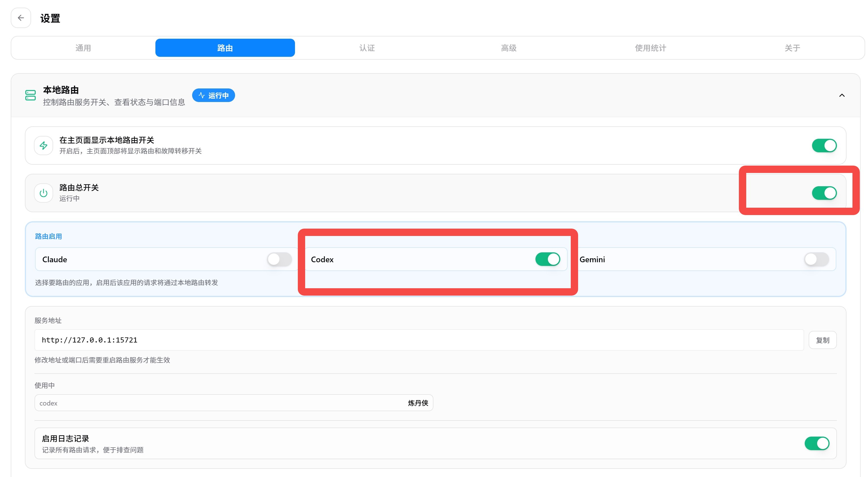Viewport: 868px width, 477px height.
Task: Click the 设置 page title
Action: pos(50,18)
